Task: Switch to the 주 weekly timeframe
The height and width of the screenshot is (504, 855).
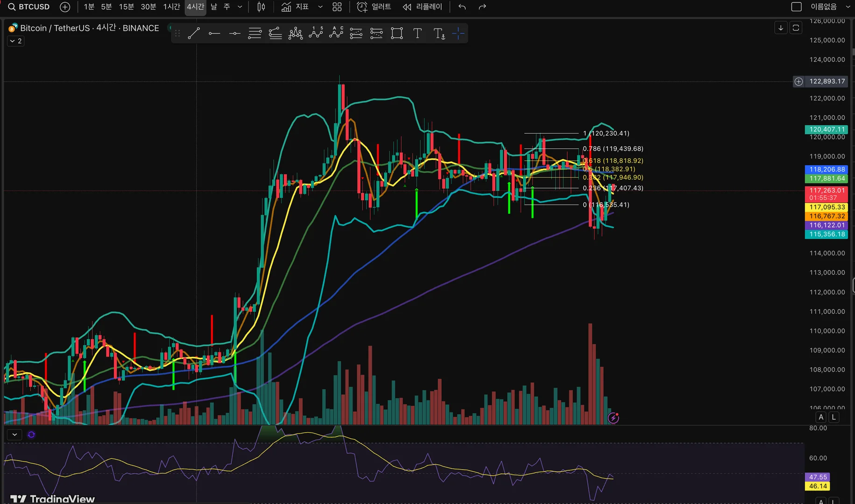Action: tap(227, 7)
